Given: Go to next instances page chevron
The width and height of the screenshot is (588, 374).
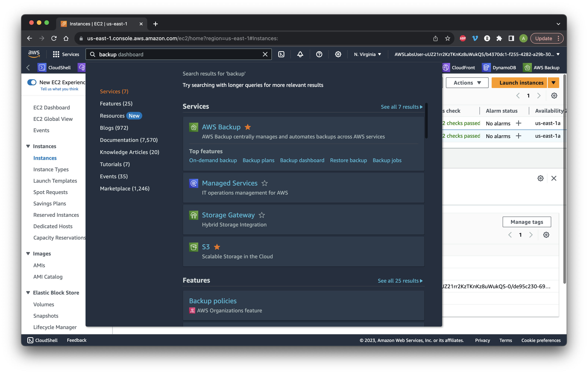Looking at the screenshot, I should 539,95.
